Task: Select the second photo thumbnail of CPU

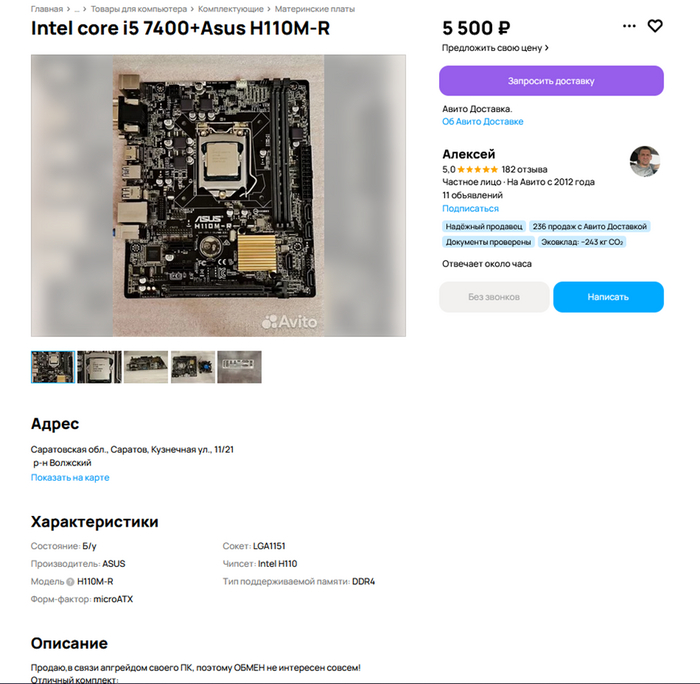Action: pos(100,367)
